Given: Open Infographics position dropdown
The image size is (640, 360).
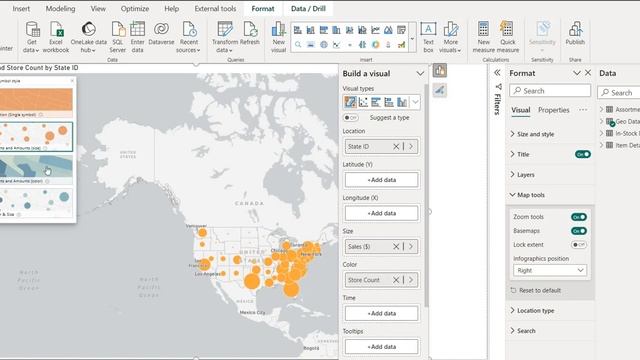Looking at the screenshot, I should coord(550,270).
